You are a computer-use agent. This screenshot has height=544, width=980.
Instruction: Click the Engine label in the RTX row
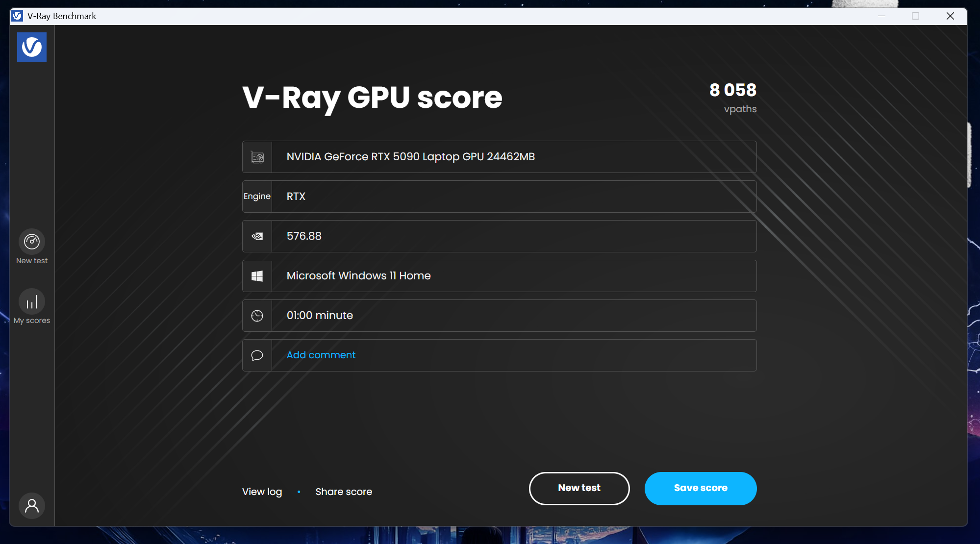coord(257,196)
